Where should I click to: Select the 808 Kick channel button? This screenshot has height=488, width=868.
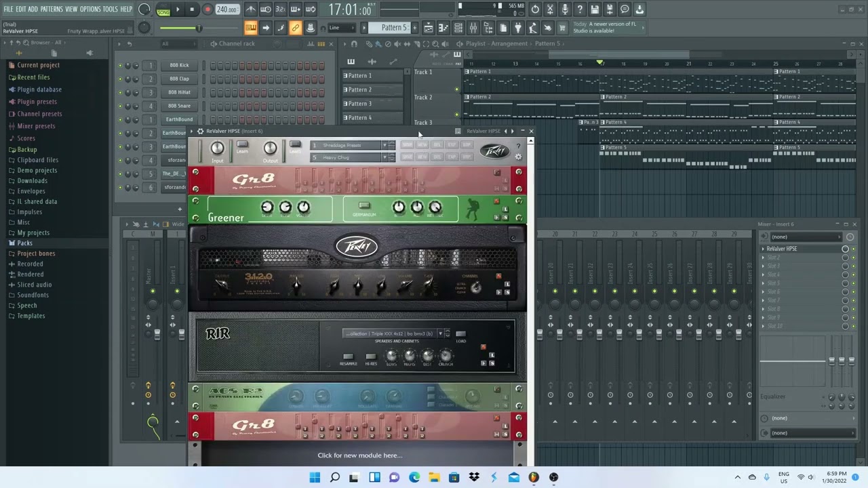[179, 65]
